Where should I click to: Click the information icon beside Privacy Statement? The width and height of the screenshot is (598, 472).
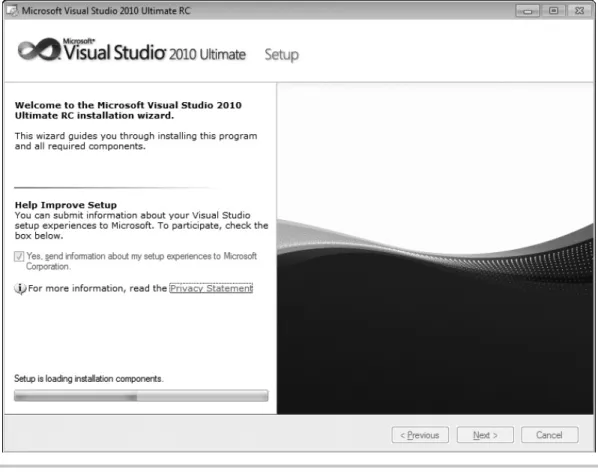(x=20, y=289)
